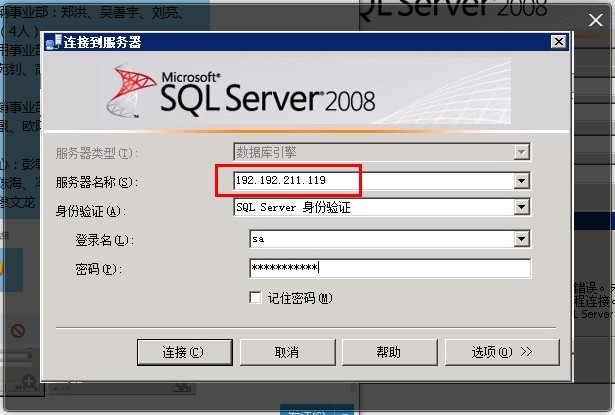The width and height of the screenshot is (615, 415).
Task: Click the 连接(C) connect button
Action: tap(185, 352)
